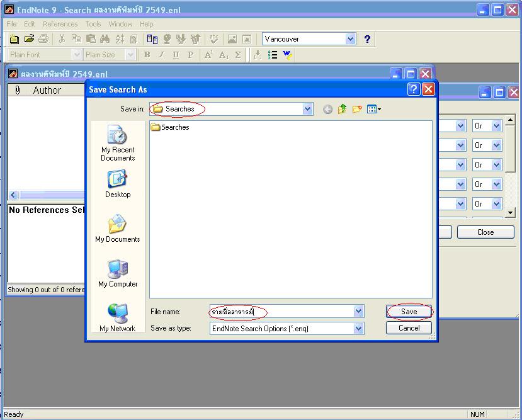Toggle Plain text P button
The height and width of the screenshot is (420, 522).
click(190, 55)
